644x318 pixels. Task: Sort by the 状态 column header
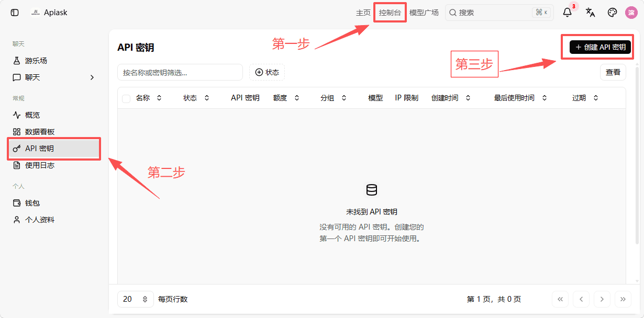point(196,98)
